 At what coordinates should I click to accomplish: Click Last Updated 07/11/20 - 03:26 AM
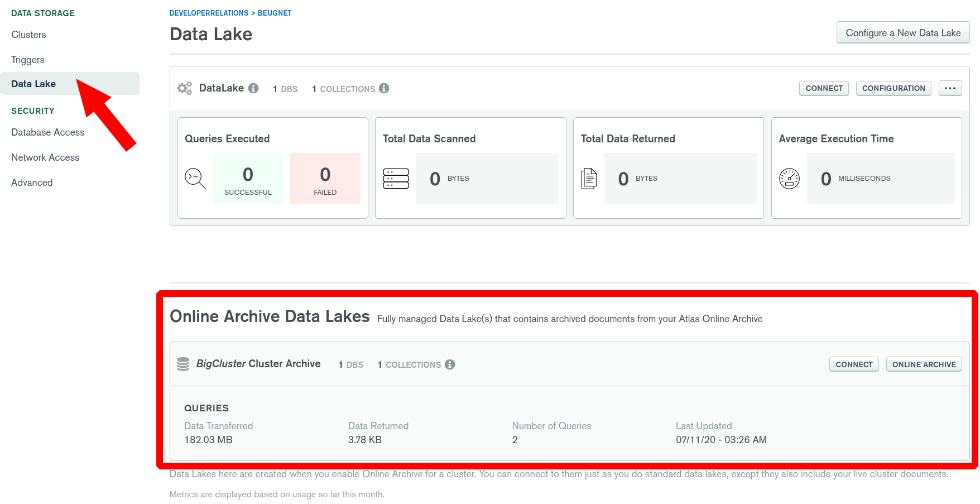pos(721,440)
